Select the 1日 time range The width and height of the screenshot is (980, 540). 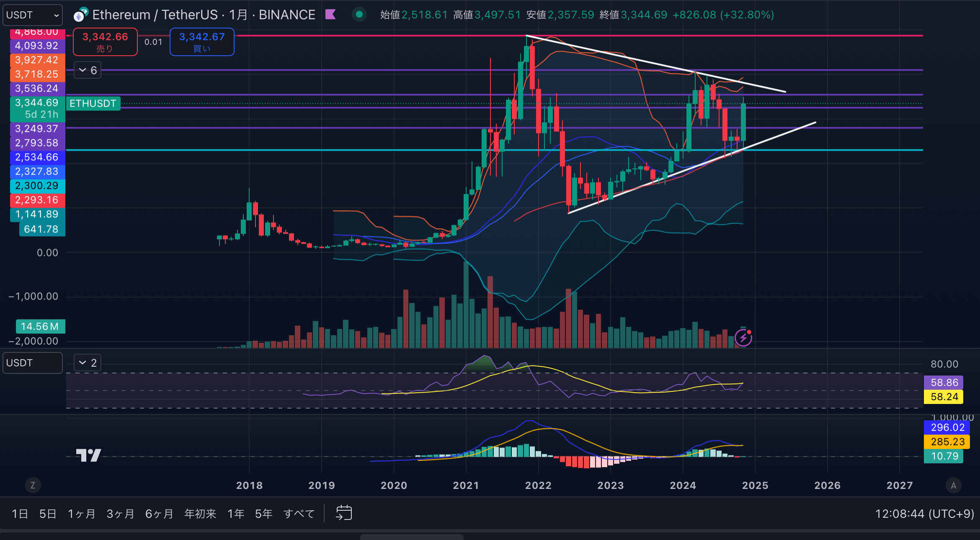(20, 514)
